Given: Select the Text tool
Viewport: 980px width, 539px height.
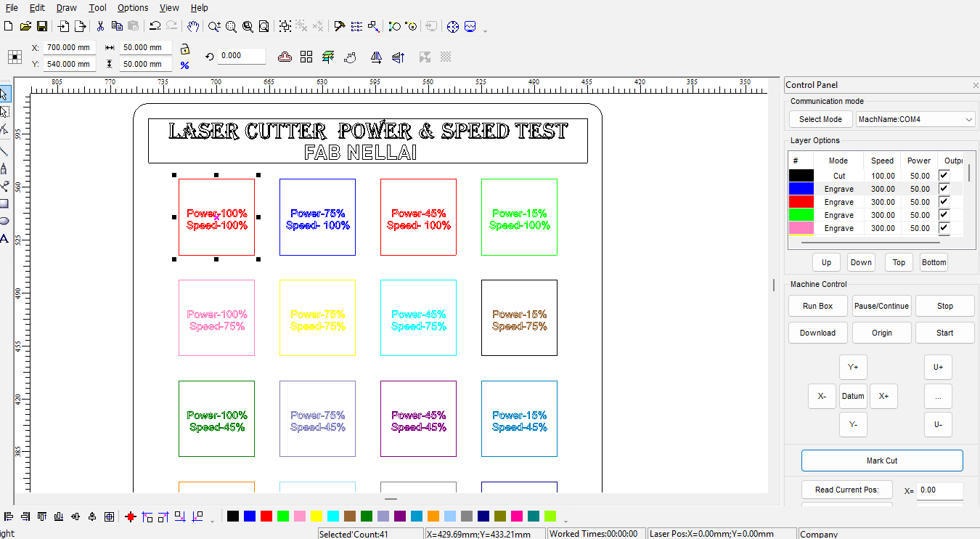Looking at the screenshot, I should pos(4,238).
